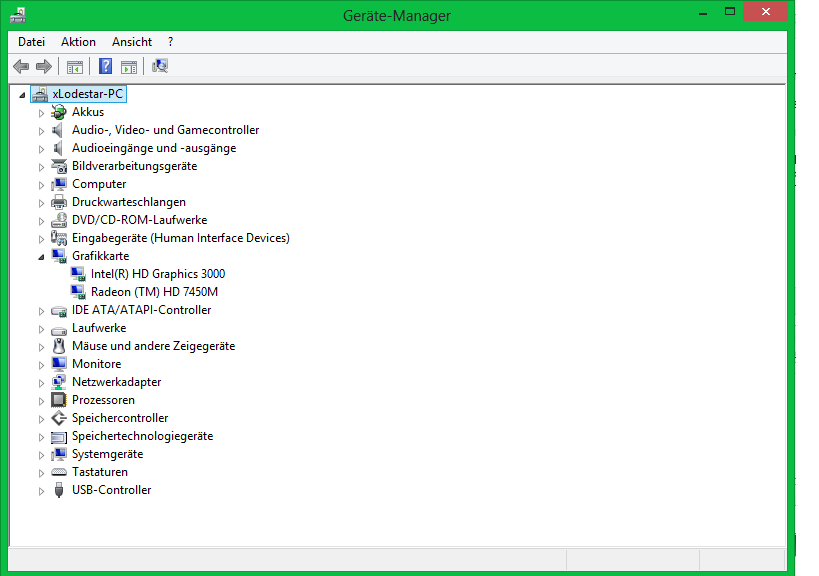This screenshot has width=819, height=576.
Task: Click the IDE ATA/ATAPI-Controller icon
Action: [x=59, y=311]
